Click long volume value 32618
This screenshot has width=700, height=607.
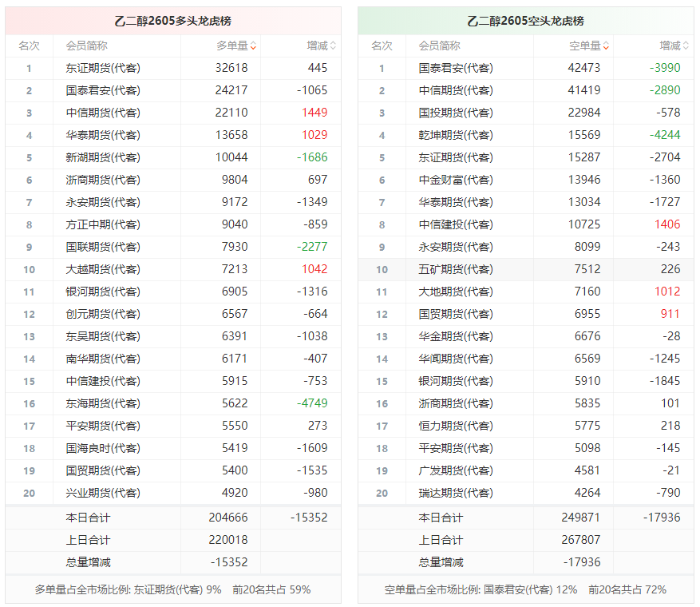231,68
